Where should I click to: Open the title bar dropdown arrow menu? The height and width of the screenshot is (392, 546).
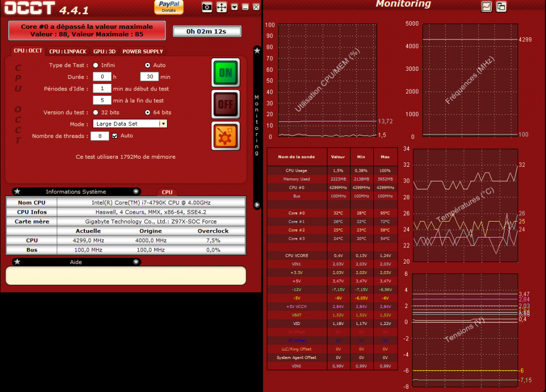[x=235, y=7]
